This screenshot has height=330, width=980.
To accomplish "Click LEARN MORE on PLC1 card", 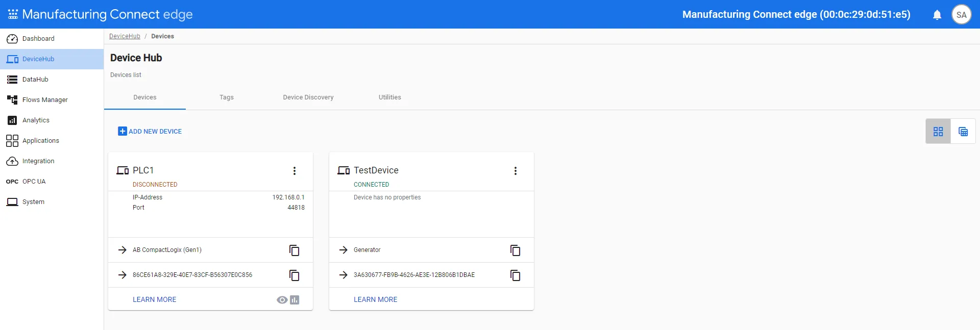I will pos(155,299).
